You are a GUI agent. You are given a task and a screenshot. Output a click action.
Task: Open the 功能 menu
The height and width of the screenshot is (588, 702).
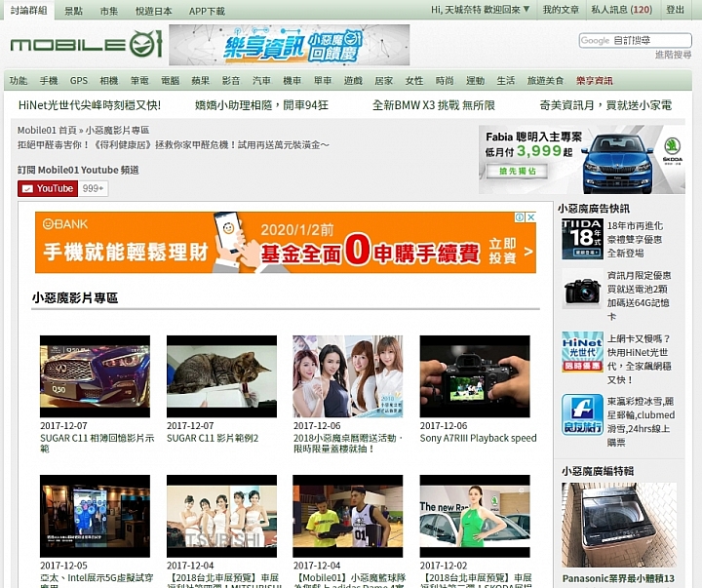click(x=19, y=81)
